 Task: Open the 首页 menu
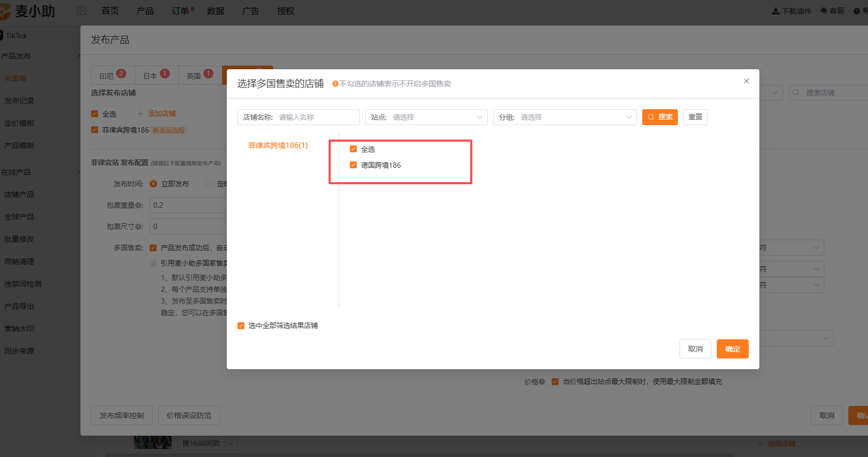[110, 11]
